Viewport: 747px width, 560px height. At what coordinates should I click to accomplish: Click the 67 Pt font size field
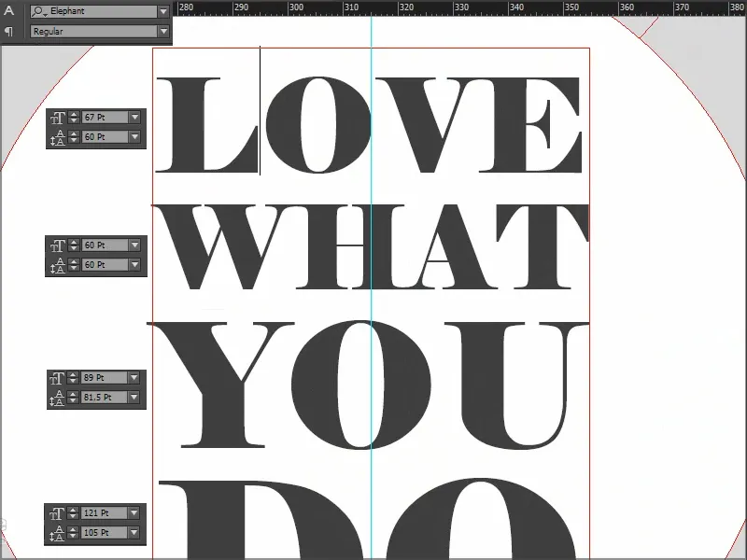pos(106,118)
